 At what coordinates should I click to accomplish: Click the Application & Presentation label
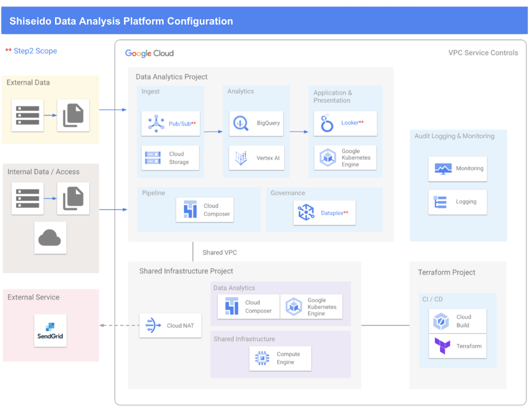point(333,96)
